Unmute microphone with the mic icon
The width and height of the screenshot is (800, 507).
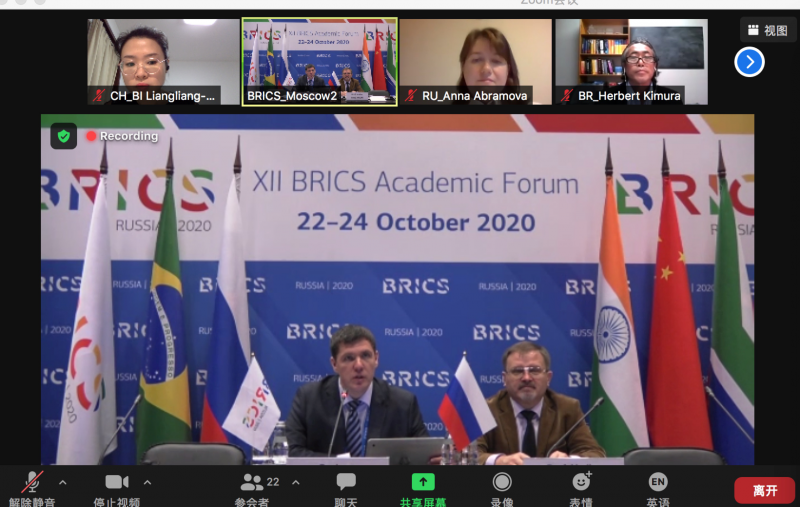33,483
